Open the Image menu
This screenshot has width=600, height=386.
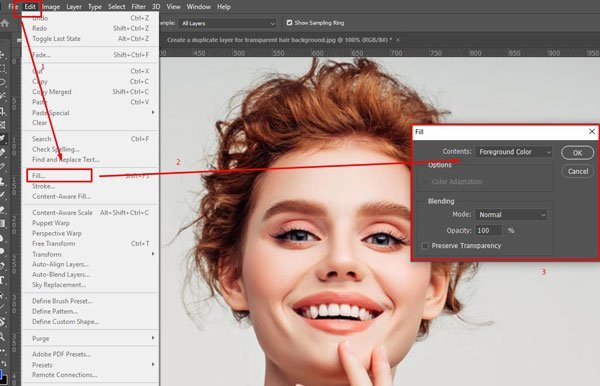tap(51, 7)
